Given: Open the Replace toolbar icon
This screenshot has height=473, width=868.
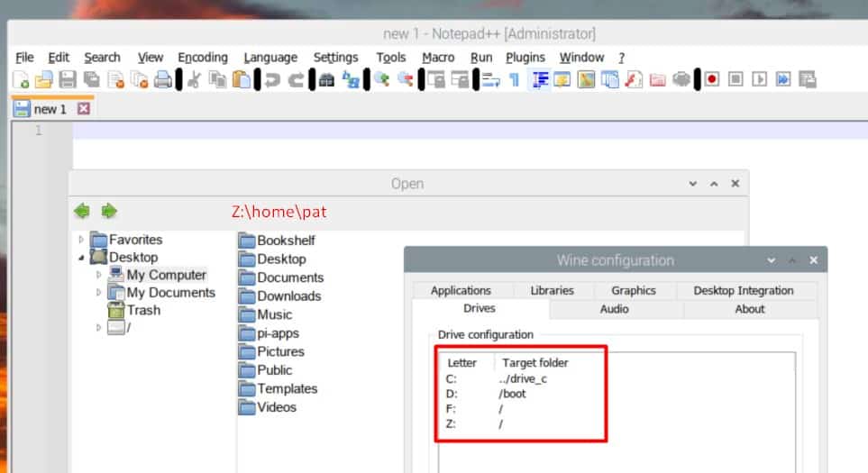Looking at the screenshot, I should point(351,79).
